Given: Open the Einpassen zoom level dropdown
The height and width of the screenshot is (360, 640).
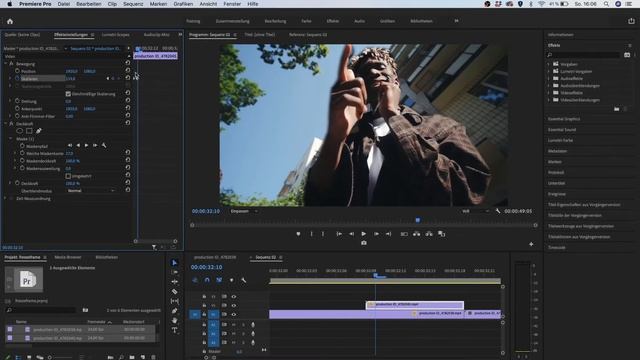Looking at the screenshot, I should coord(244,211).
